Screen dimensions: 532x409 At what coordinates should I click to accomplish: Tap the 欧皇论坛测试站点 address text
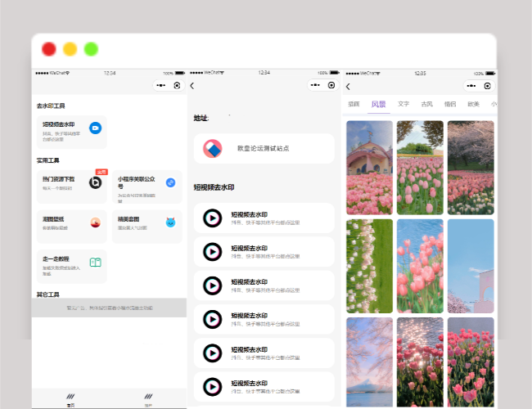click(x=263, y=149)
